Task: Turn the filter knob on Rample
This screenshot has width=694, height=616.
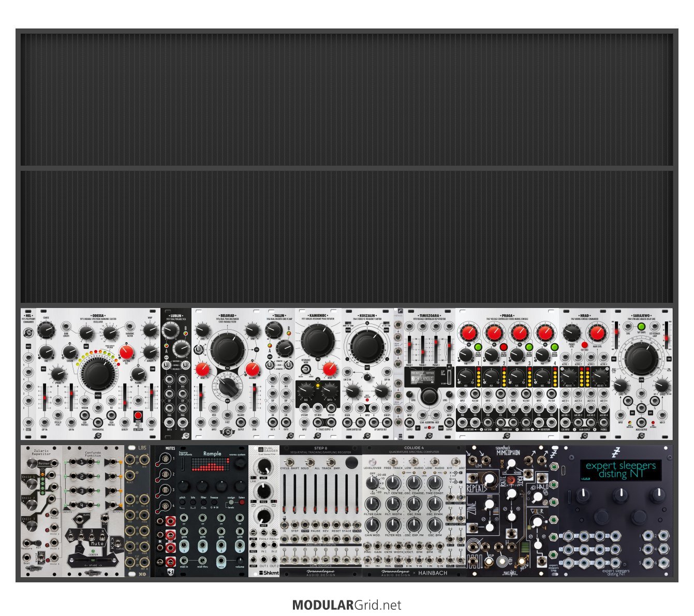Action: (203, 487)
